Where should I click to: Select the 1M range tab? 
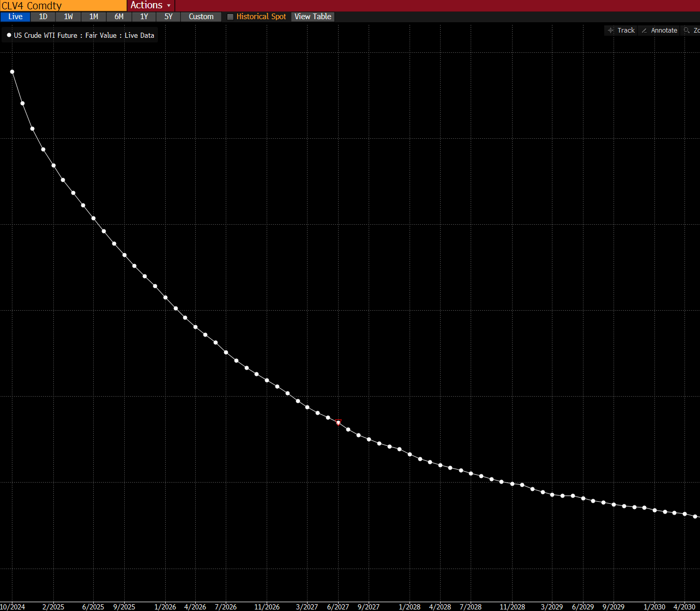94,17
